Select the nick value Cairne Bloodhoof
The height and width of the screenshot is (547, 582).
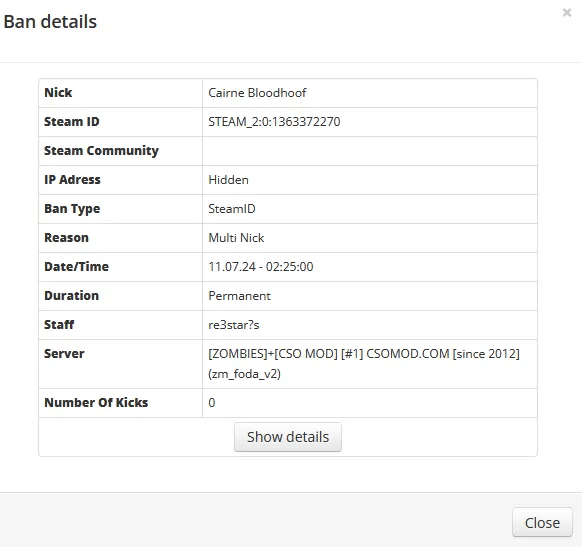257,93
